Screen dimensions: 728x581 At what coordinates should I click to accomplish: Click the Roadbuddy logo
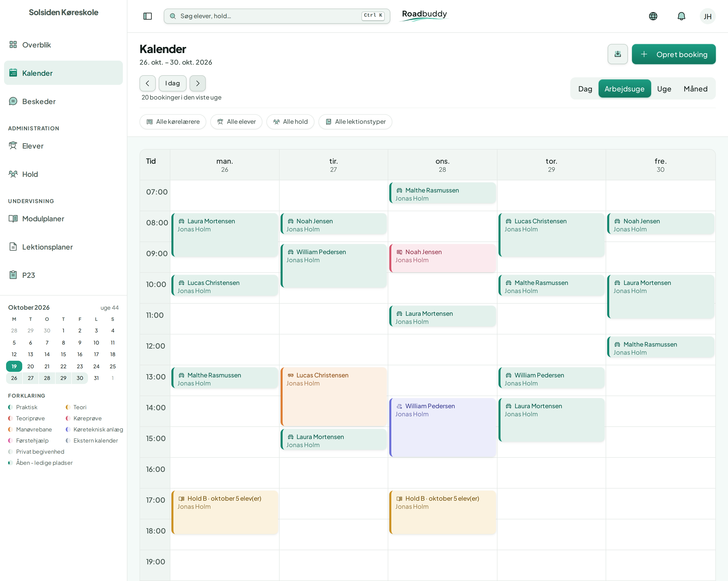click(424, 15)
